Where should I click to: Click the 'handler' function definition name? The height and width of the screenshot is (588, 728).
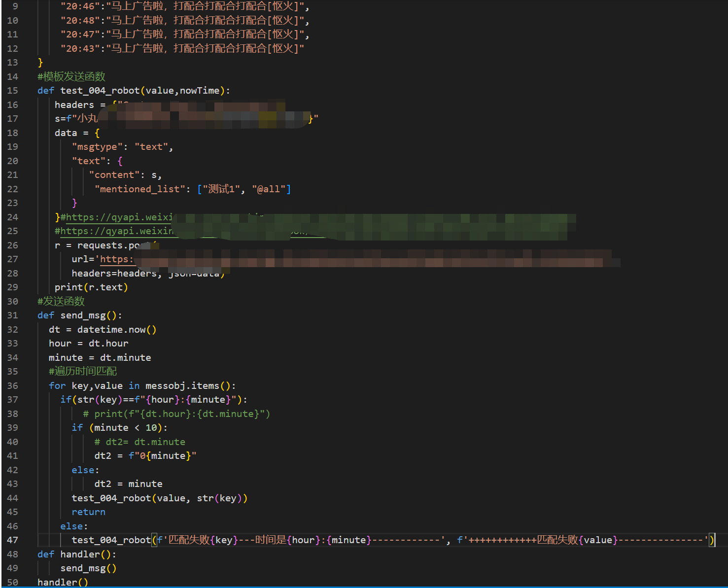pyautogui.click(x=80, y=554)
